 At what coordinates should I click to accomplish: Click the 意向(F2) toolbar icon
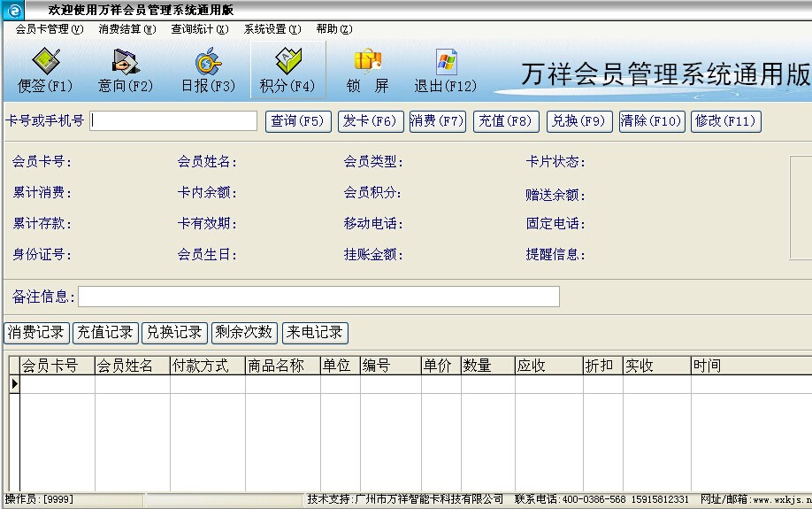pyautogui.click(x=125, y=71)
